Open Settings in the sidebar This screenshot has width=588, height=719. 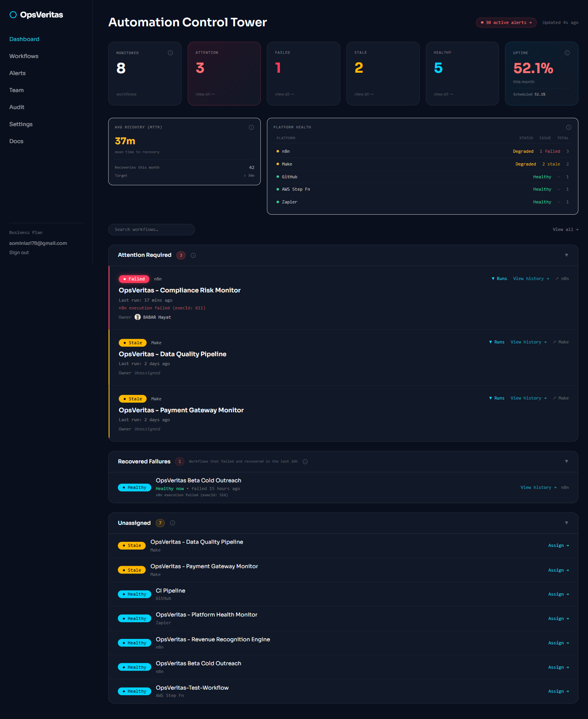pos(21,124)
